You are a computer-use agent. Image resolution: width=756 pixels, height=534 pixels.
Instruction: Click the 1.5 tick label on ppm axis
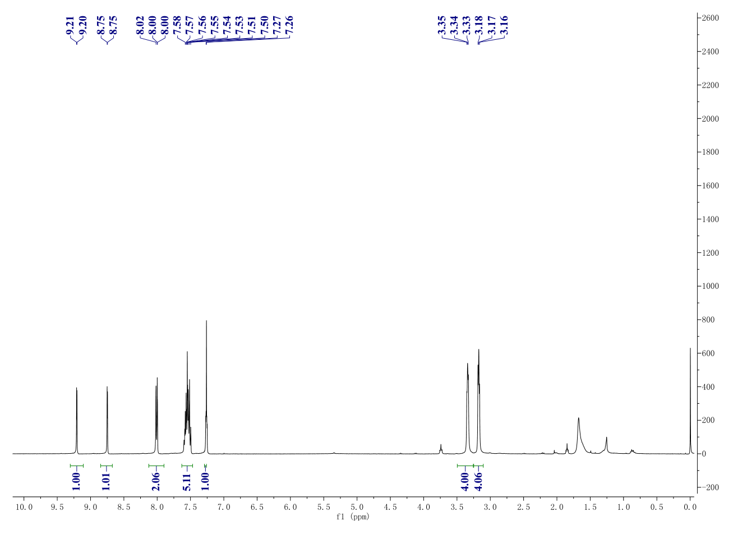click(590, 507)
